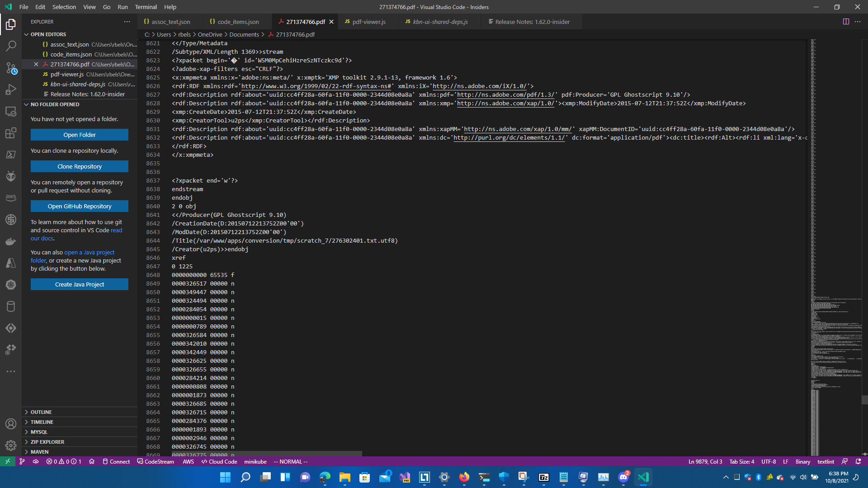Expand the OUTLINE section
Screen dimensions: 868x488
[42, 412]
